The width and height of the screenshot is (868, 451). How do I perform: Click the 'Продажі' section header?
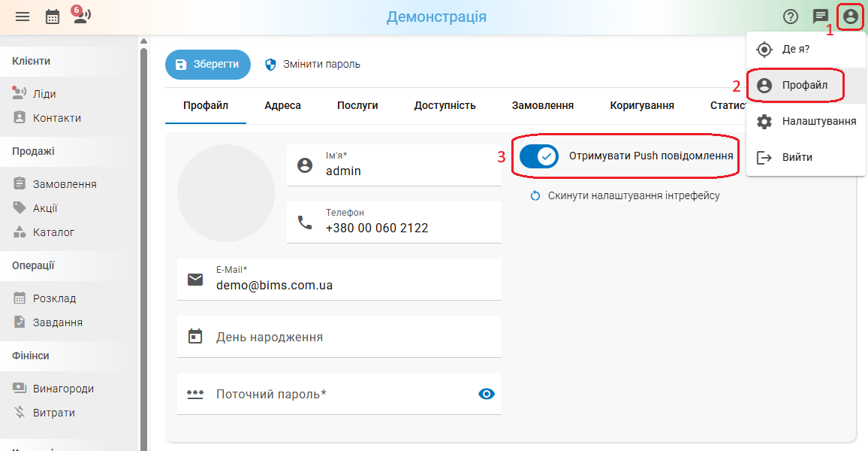(x=33, y=151)
